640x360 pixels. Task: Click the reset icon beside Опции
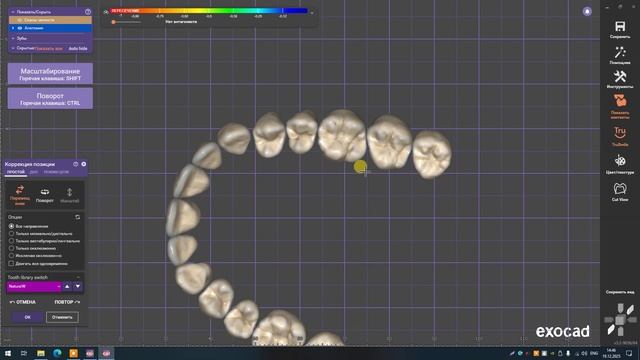(x=78, y=217)
